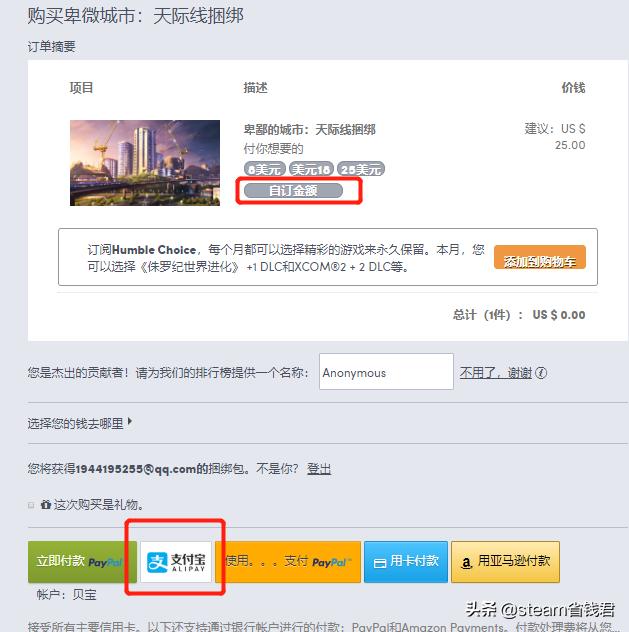Click the 建议：US $ 25.00 suggested price
This screenshot has width=629, height=632.
(x=554, y=137)
